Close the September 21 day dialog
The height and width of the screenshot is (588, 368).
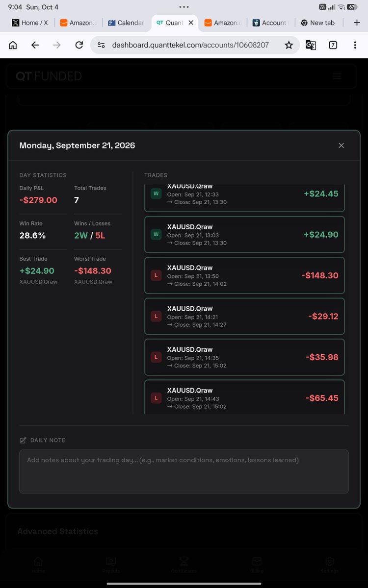tap(342, 146)
